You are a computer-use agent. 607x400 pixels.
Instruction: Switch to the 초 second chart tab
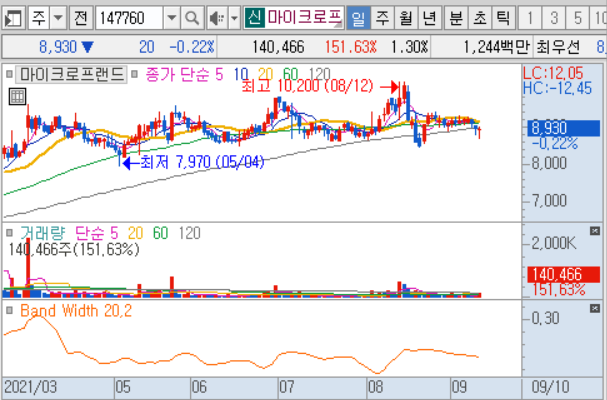480,18
